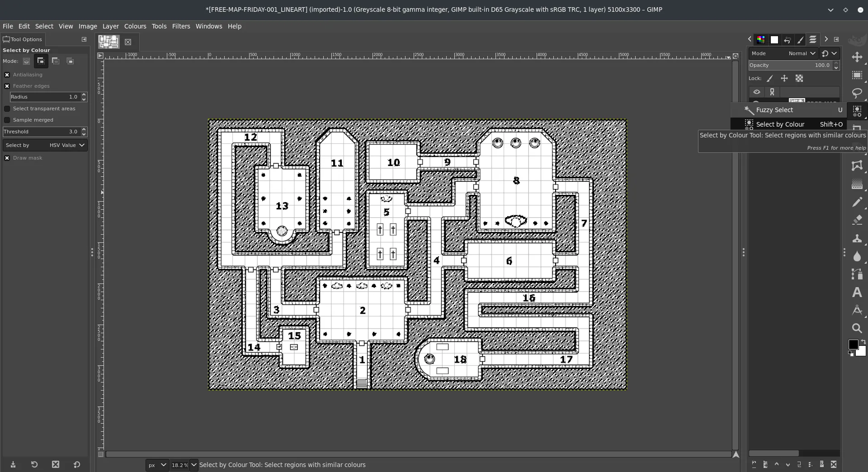Open the Filters menu
868x472 pixels.
[181, 26]
